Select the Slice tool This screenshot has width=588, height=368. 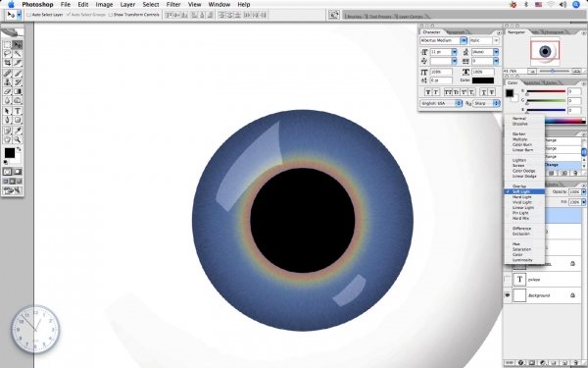click(18, 63)
